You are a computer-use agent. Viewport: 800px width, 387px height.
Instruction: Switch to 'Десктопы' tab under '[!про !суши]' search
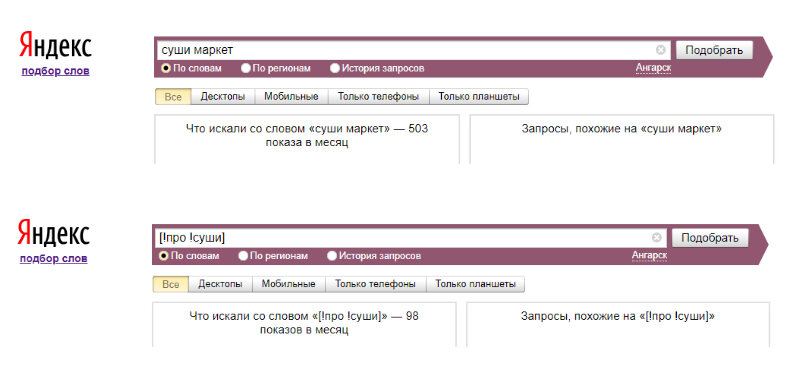pos(220,284)
